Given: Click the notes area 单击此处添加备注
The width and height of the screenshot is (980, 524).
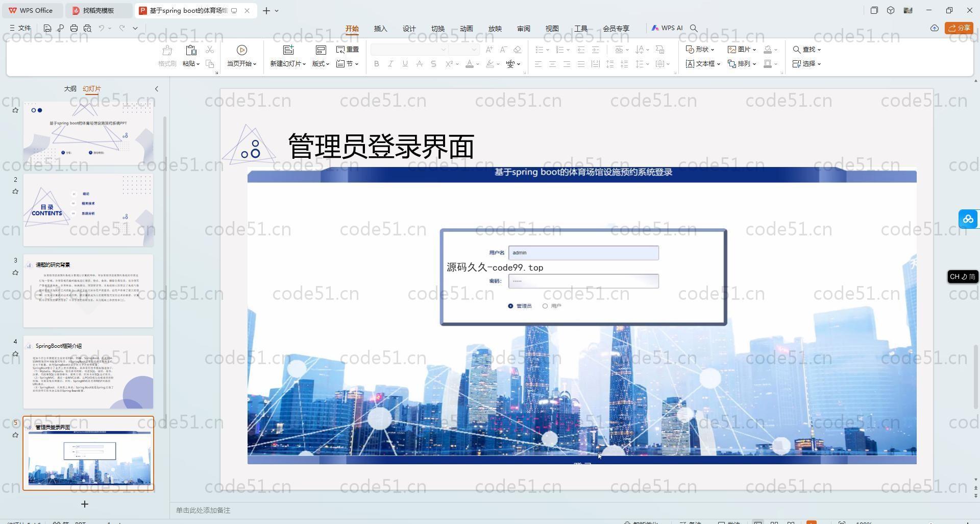Looking at the screenshot, I should [x=203, y=510].
